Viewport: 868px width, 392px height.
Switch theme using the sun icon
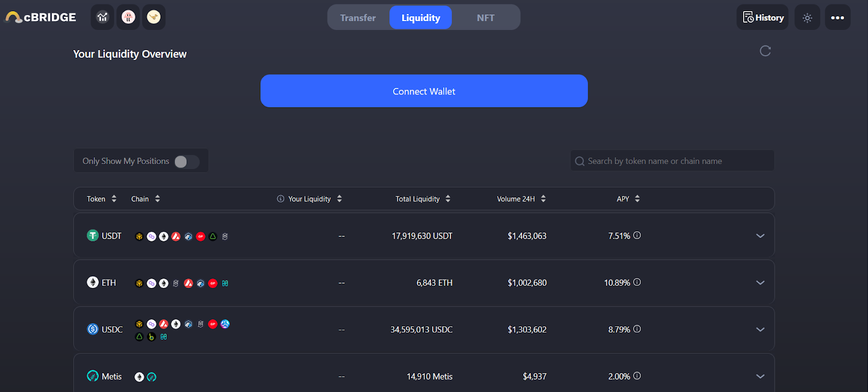click(x=807, y=18)
